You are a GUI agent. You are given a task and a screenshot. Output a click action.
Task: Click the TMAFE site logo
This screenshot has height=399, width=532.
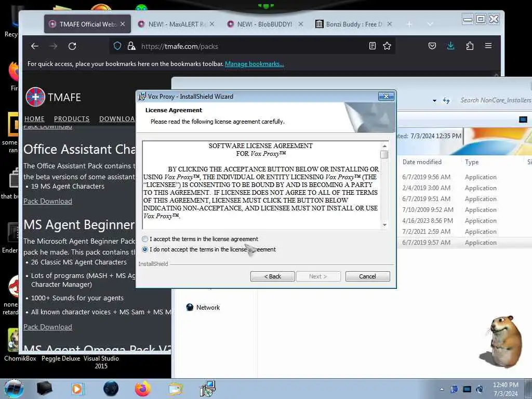coord(54,97)
